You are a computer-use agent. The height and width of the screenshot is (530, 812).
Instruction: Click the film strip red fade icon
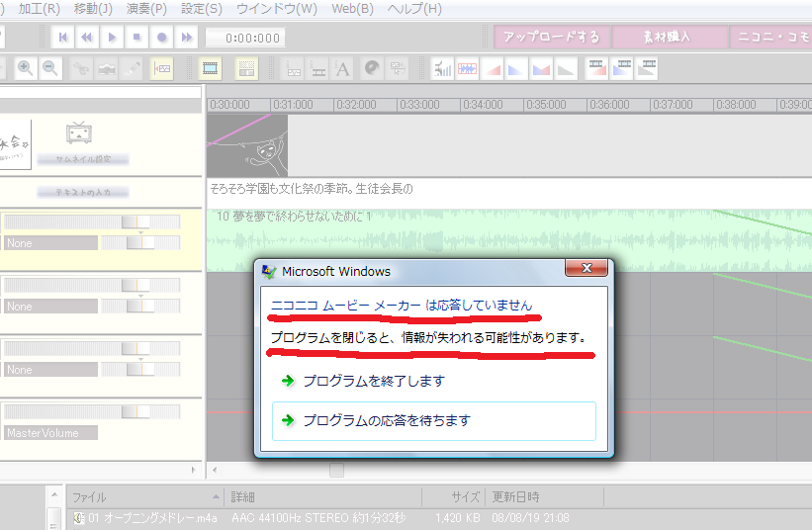pyautogui.click(x=597, y=68)
